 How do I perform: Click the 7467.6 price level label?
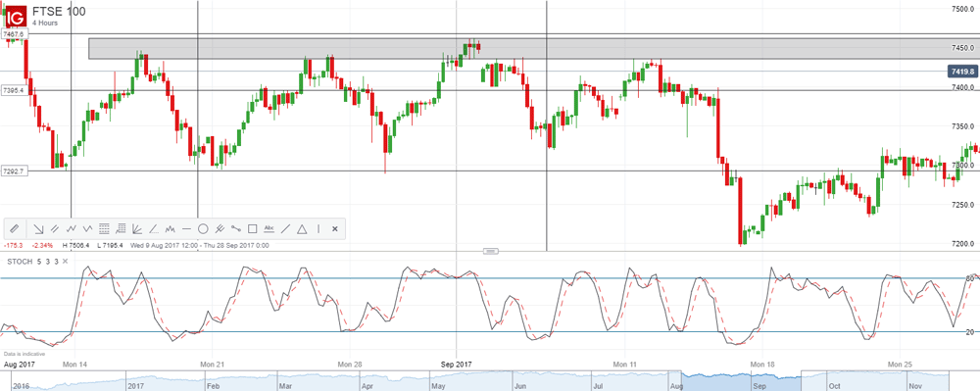pyautogui.click(x=13, y=34)
